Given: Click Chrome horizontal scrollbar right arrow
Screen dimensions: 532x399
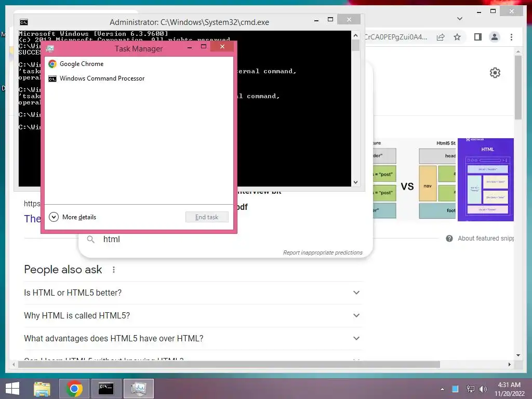Looking at the screenshot, I should (x=509, y=364).
